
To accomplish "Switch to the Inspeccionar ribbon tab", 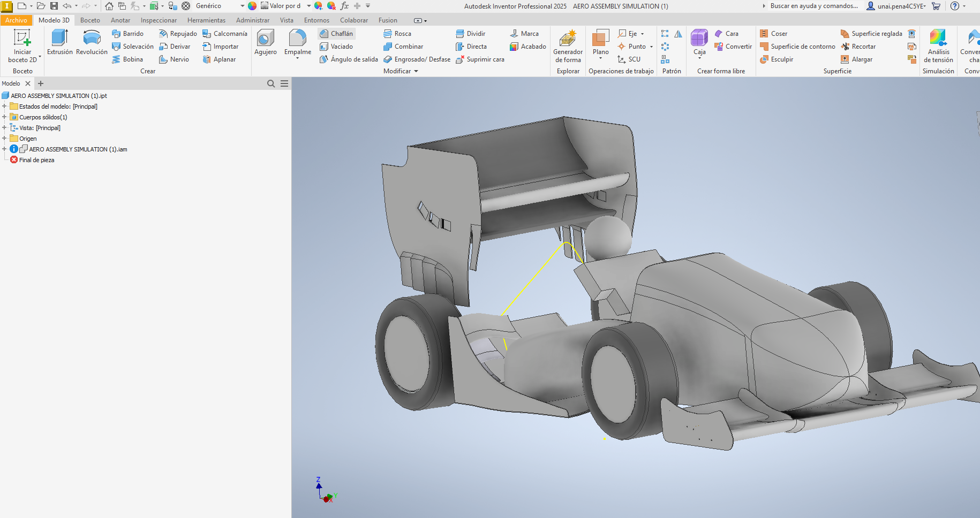I will (159, 20).
